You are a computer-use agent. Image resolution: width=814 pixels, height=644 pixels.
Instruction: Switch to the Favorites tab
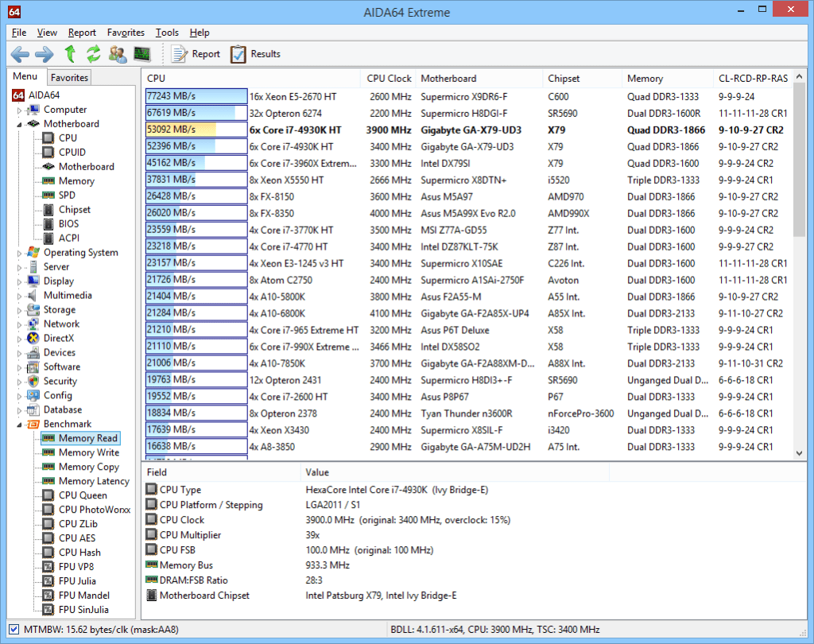pos(69,77)
